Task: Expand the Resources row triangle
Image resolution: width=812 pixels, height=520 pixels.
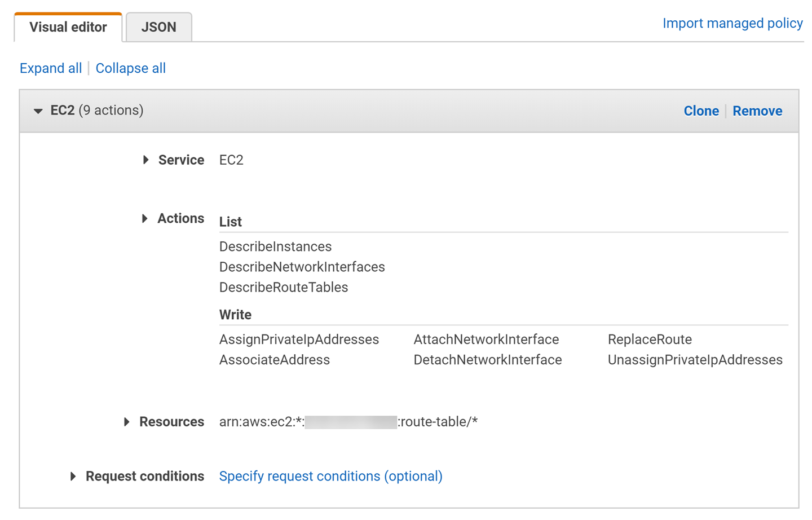Action: (x=126, y=422)
